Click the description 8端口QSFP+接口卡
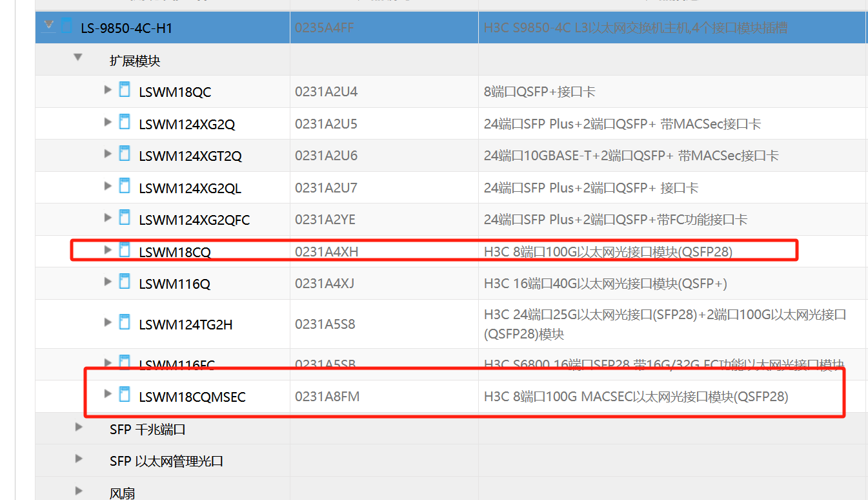Image resolution: width=868 pixels, height=500 pixels. click(540, 92)
